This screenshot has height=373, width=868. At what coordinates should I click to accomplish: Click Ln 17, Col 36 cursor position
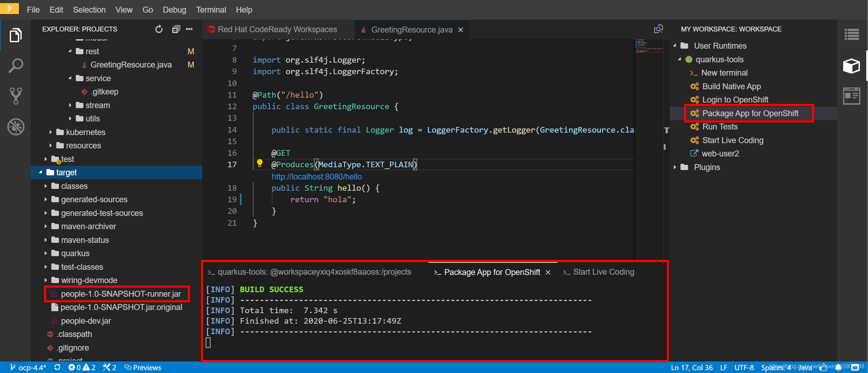point(691,367)
